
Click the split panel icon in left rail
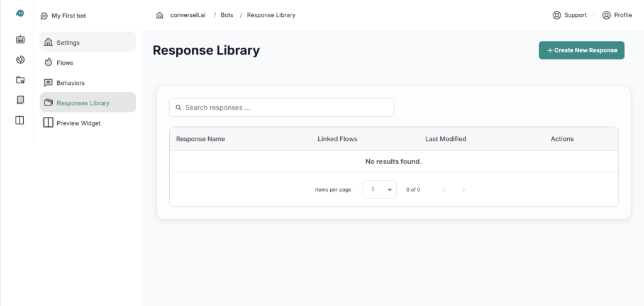point(20,120)
